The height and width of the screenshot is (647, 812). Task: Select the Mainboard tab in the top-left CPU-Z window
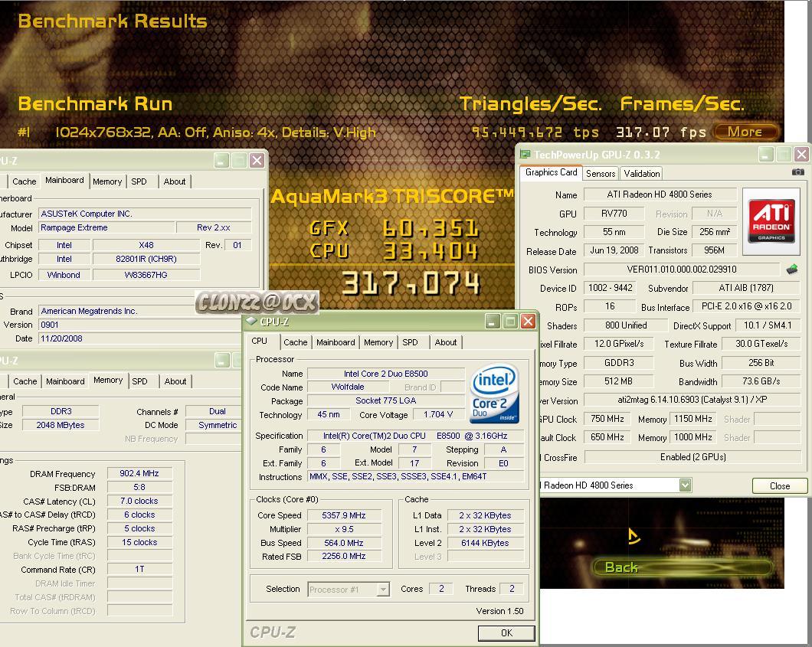64,180
